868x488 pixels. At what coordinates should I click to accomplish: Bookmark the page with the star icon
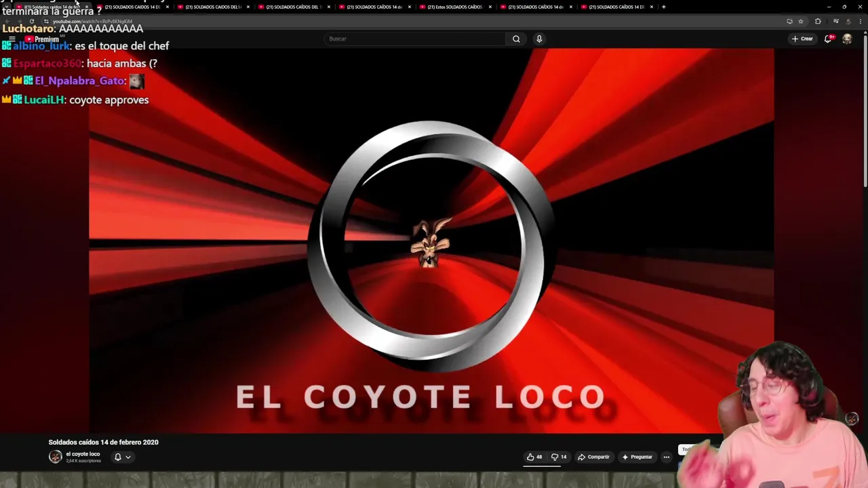tap(801, 21)
